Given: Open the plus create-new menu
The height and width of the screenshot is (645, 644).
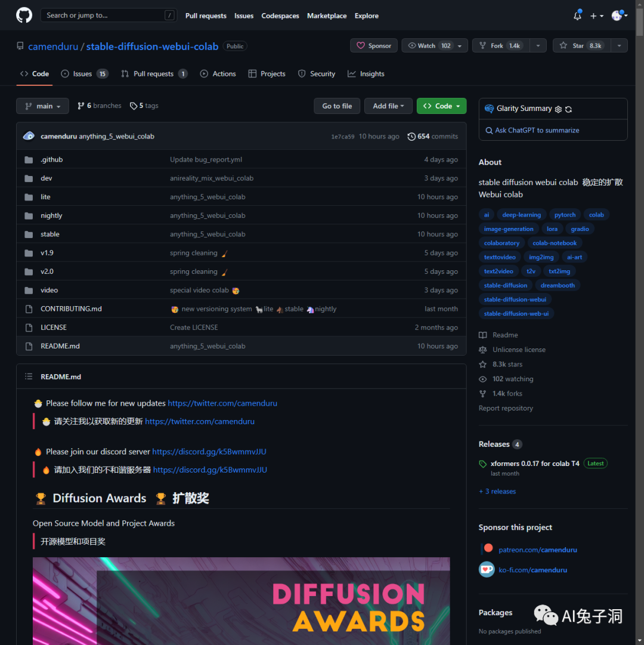Looking at the screenshot, I should [x=596, y=16].
